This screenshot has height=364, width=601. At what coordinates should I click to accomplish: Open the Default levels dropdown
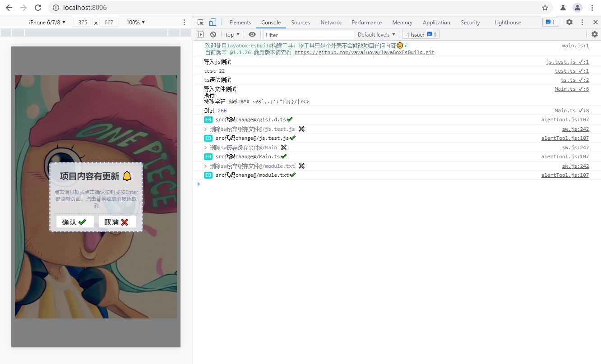tap(376, 34)
